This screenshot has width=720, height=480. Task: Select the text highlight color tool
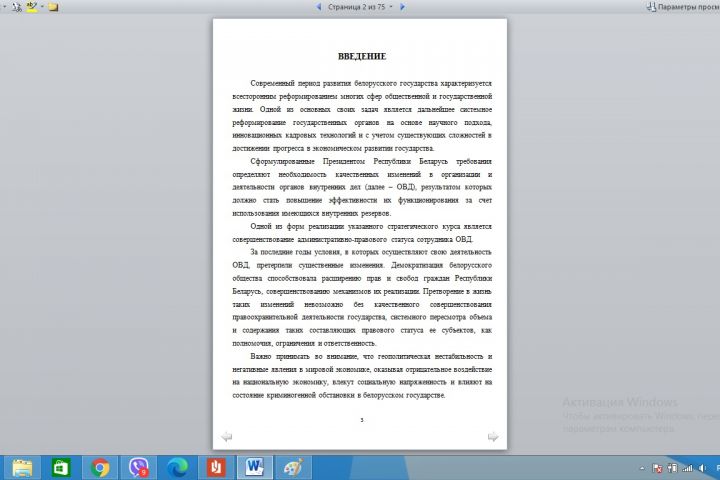[32, 7]
